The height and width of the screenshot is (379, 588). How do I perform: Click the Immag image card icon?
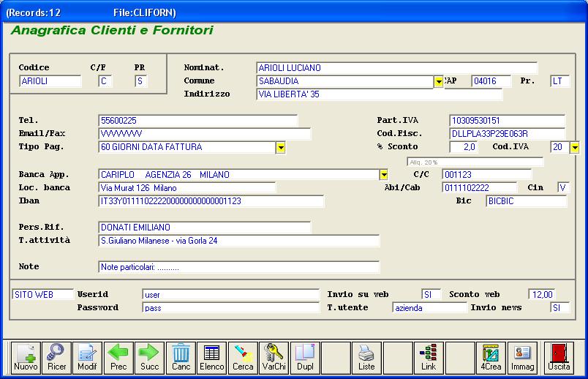(x=522, y=358)
